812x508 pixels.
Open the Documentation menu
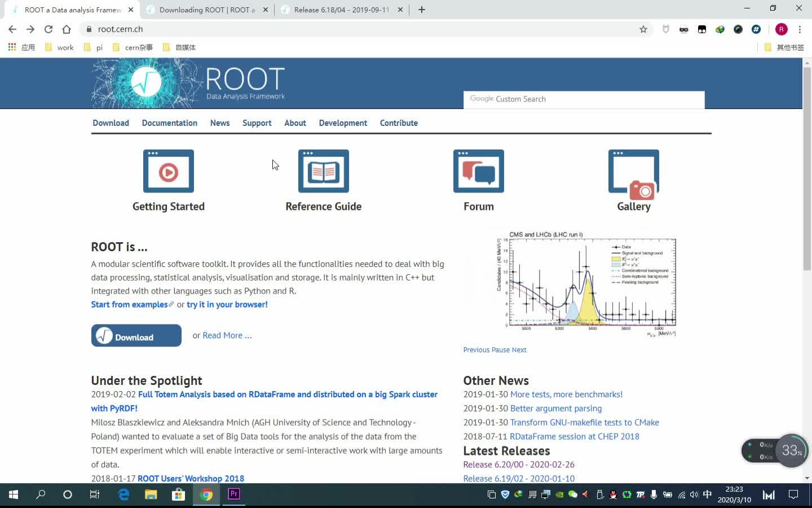click(170, 123)
